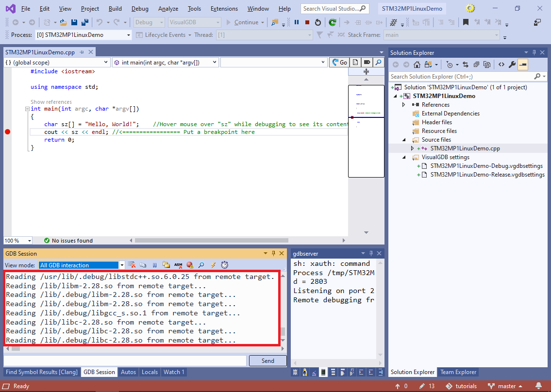Open the live share feedback icon
Image resolution: width=551 pixels, height=392 pixels.
[537, 22]
